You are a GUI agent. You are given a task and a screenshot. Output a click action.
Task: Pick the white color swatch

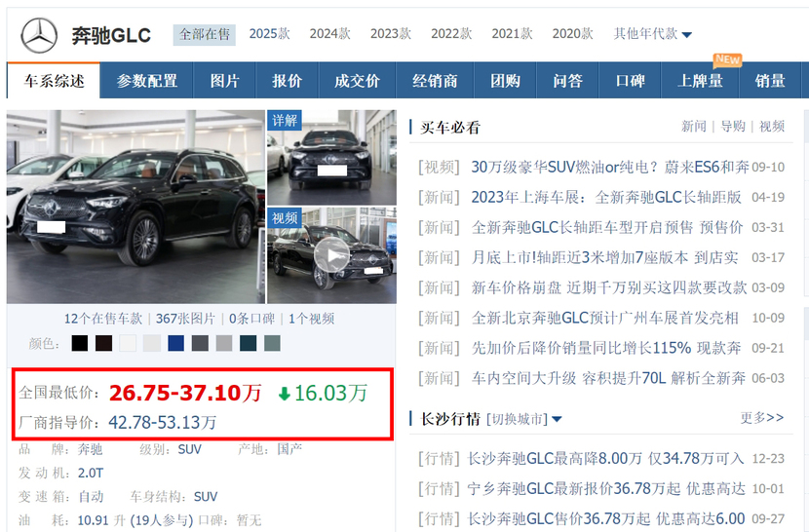pos(128,343)
